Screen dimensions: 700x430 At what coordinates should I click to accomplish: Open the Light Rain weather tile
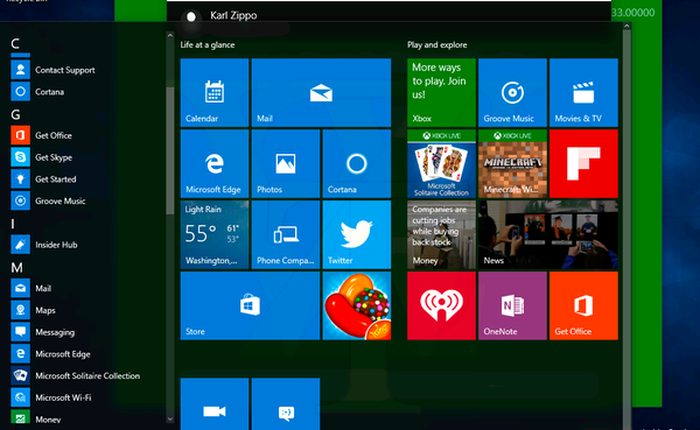pyautogui.click(x=214, y=234)
